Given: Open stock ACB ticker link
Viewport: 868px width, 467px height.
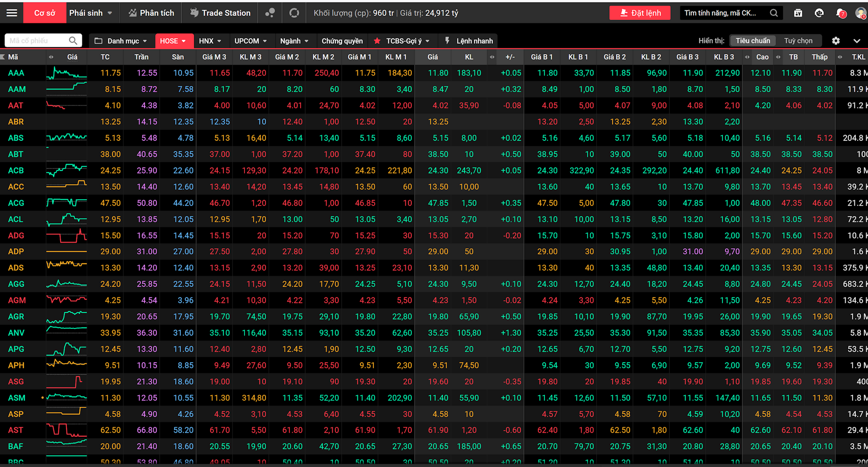Looking at the screenshot, I should (x=16, y=170).
